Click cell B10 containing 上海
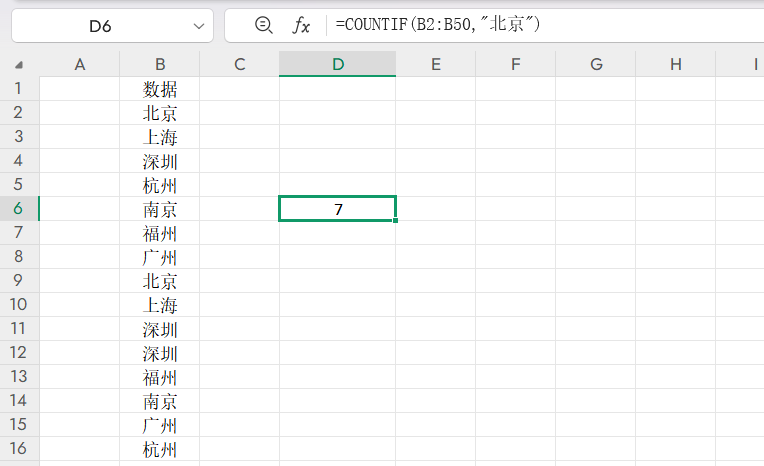Viewport: 764px width, 466px height. click(x=160, y=305)
